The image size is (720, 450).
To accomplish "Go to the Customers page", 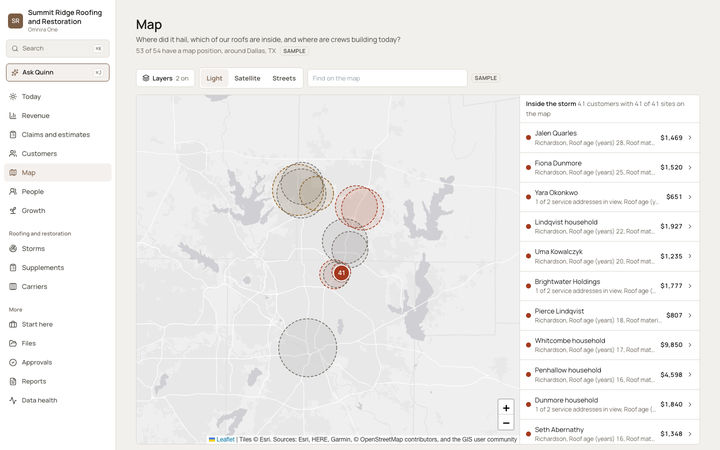I will point(58,153).
